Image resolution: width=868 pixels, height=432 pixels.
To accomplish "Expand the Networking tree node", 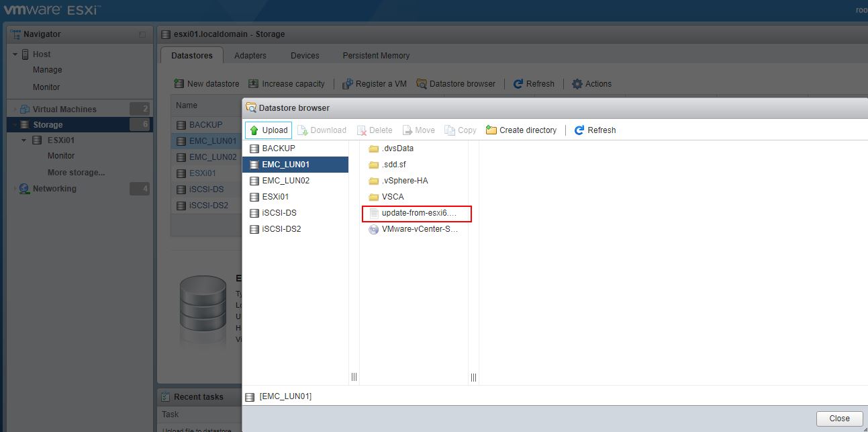I will (15, 189).
